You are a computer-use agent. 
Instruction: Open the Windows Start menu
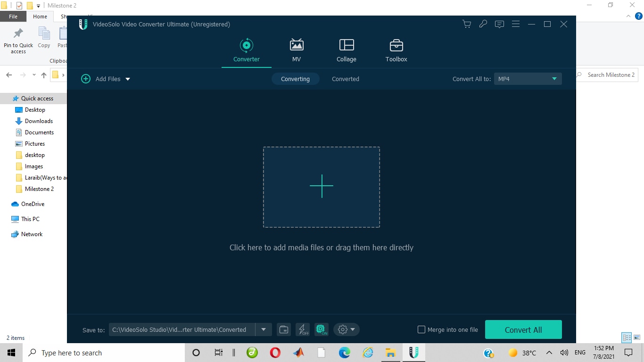[x=11, y=353]
